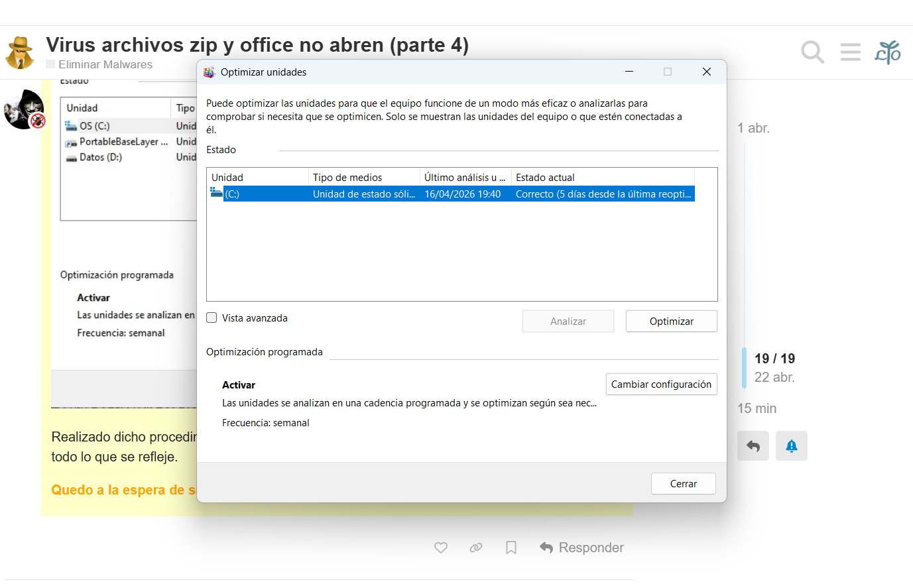Click the reply arrow button in timeline
The height and width of the screenshot is (588, 913).
[x=753, y=446]
